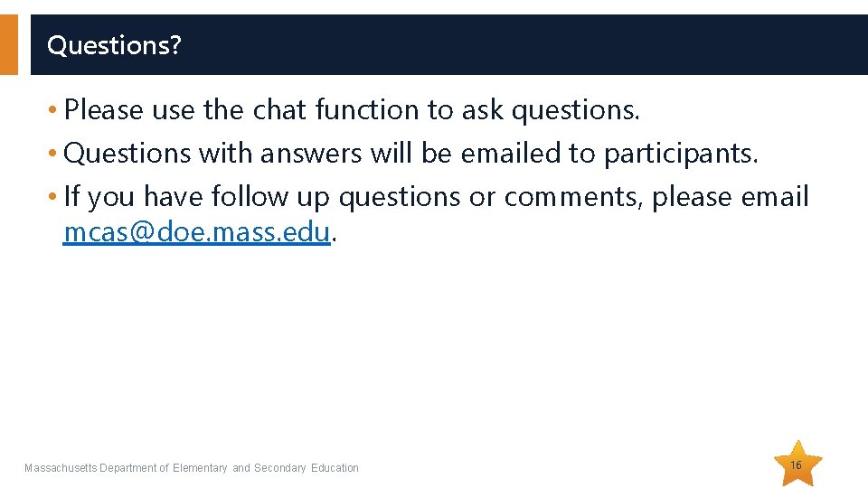This screenshot has height=488, width=868.
Task: Click the third orange bullet point marker
Action: coord(52,196)
